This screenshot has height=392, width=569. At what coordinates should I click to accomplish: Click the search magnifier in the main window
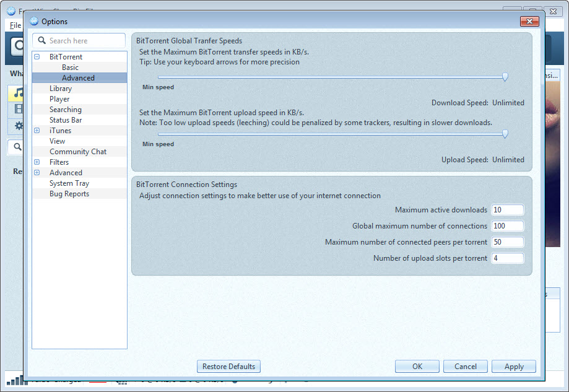tap(17, 147)
